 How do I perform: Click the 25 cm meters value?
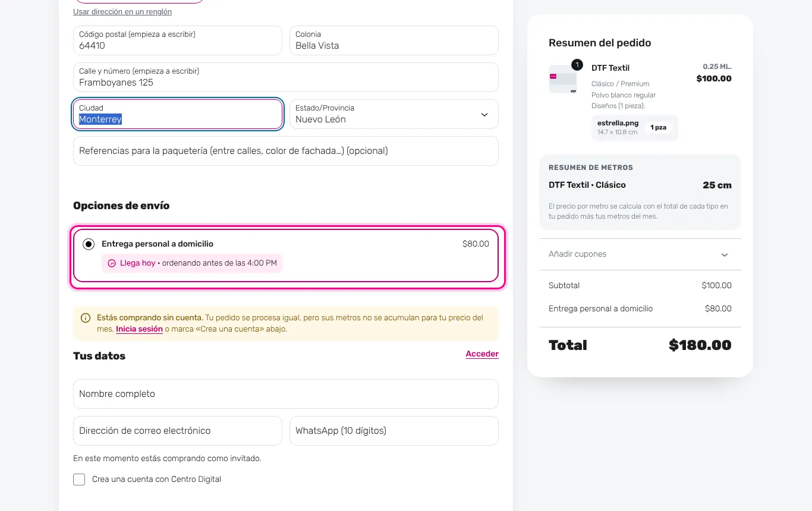point(717,185)
